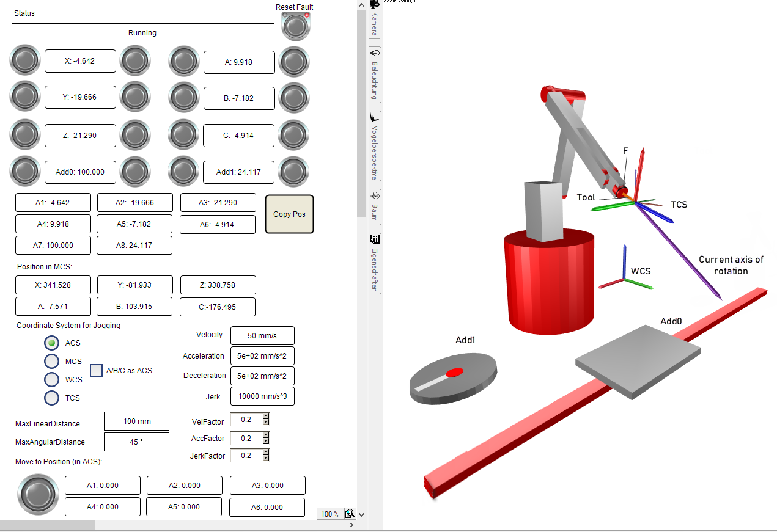Increase VelFactor with the up arrow
Viewport: 777px width, 532px height.
click(265, 417)
